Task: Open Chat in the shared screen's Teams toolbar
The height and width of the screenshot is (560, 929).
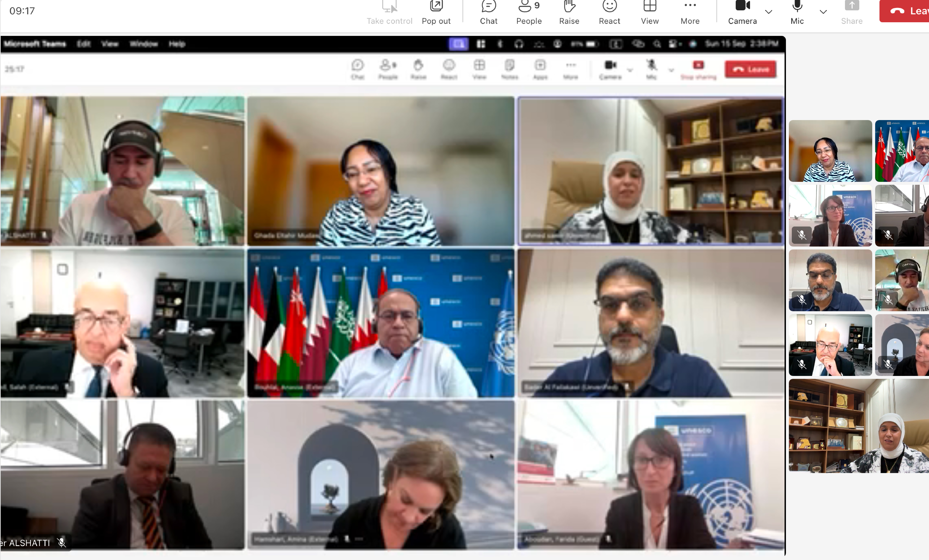Action: (357, 69)
